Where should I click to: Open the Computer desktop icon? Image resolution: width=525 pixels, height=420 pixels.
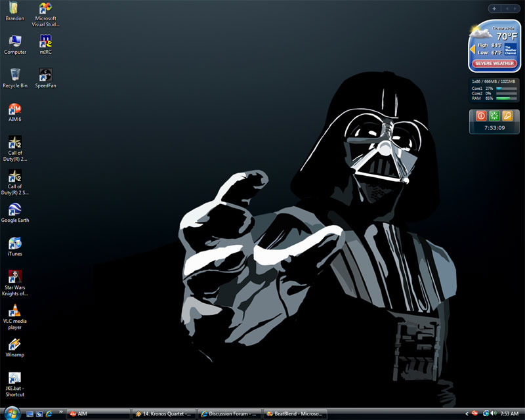(14, 45)
